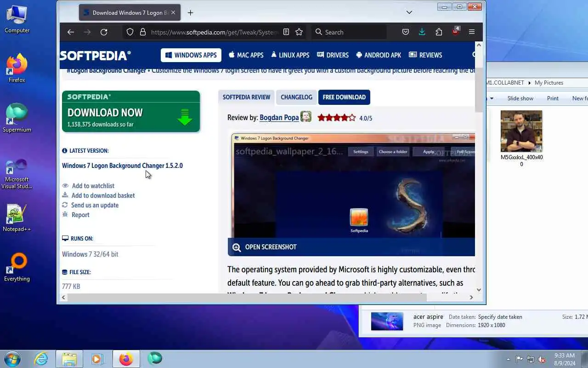Click the page scroll-down arrow
Image resolution: width=588 pixels, height=368 pixels.
pyautogui.click(x=479, y=290)
